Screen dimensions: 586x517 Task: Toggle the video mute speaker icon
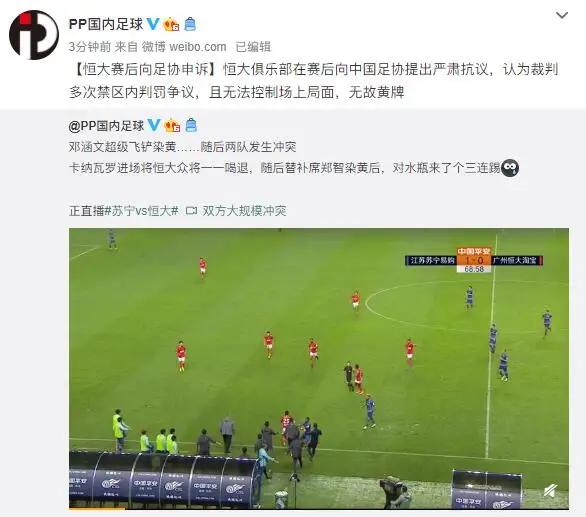550,491
